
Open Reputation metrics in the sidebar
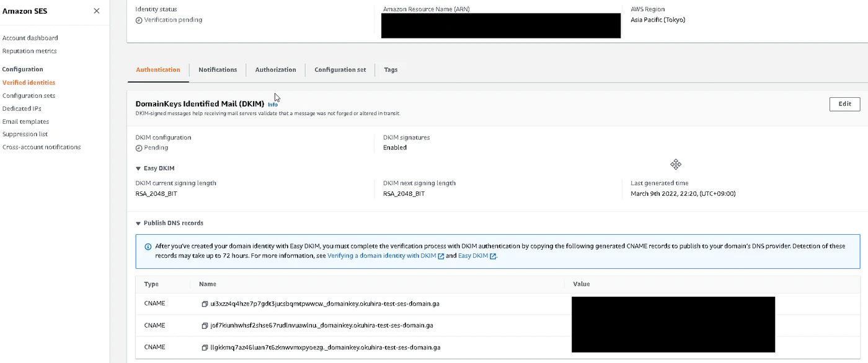pyautogui.click(x=29, y=51)
